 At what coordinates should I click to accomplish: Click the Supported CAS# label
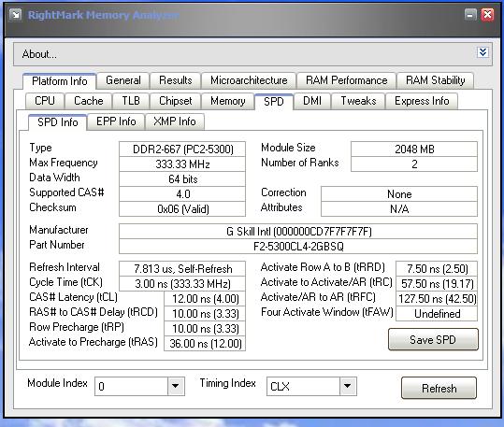pos(66,192)
